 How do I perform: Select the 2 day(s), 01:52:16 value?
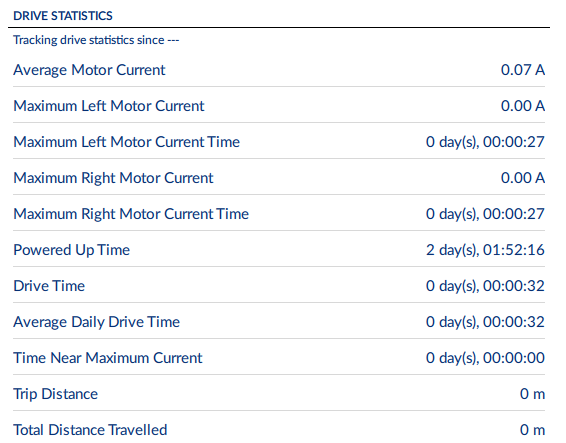pos(485,250)
